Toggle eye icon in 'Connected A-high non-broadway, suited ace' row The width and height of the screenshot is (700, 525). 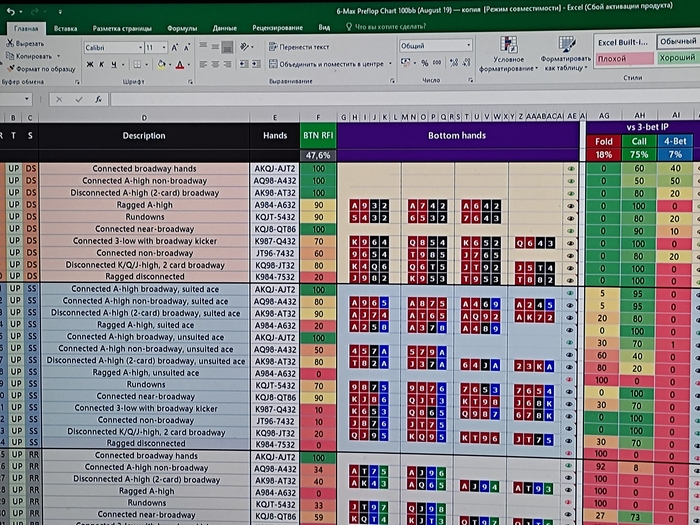[571, 305]
